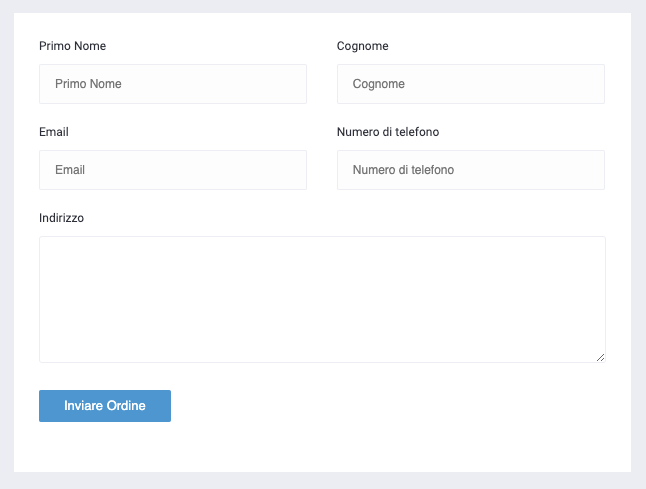The height and width of the screenshot is (489, 646).
Task: Submit the order with the blue button
Action: (105, 406)
